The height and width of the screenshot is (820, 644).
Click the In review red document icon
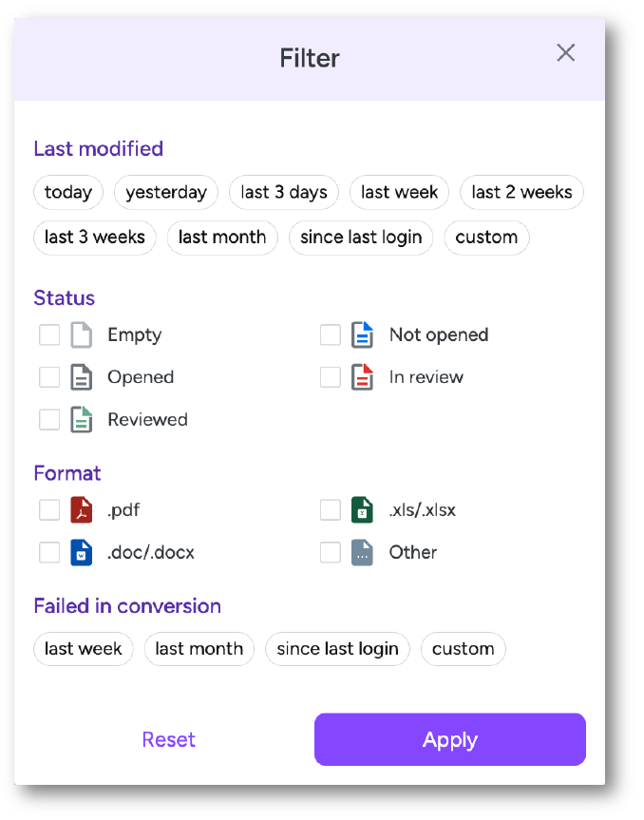point(362,377)
